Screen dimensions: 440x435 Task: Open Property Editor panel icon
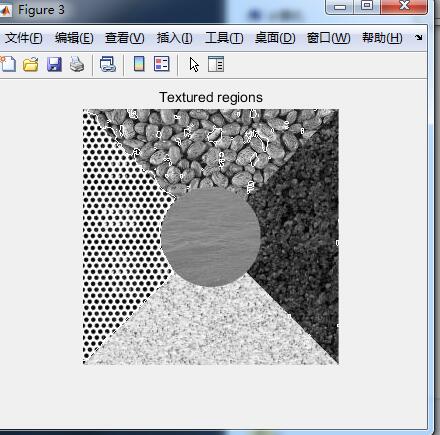click(216, 64)
